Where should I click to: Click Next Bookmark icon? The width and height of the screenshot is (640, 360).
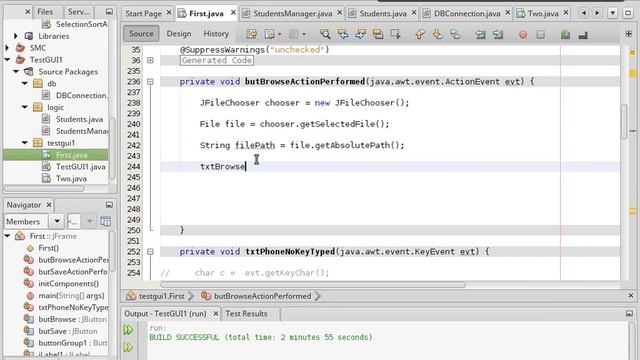click(x=438, y=34)
